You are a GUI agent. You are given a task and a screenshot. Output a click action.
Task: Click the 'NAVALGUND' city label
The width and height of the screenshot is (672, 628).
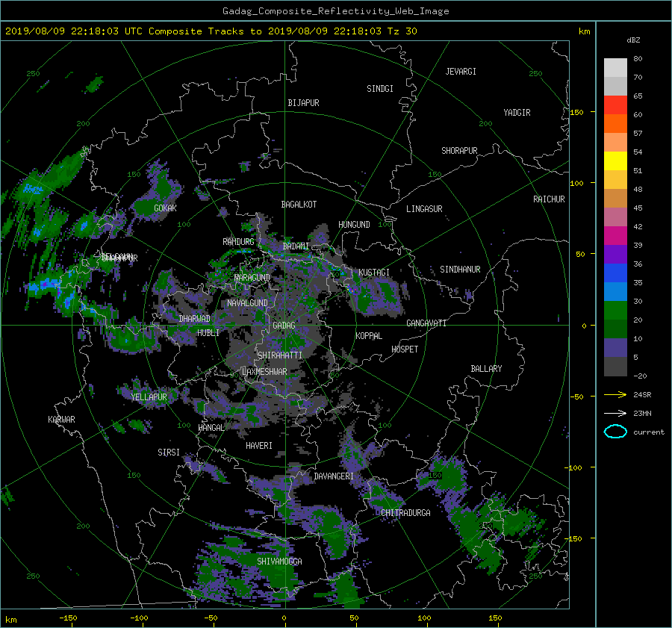coord(247,303)
